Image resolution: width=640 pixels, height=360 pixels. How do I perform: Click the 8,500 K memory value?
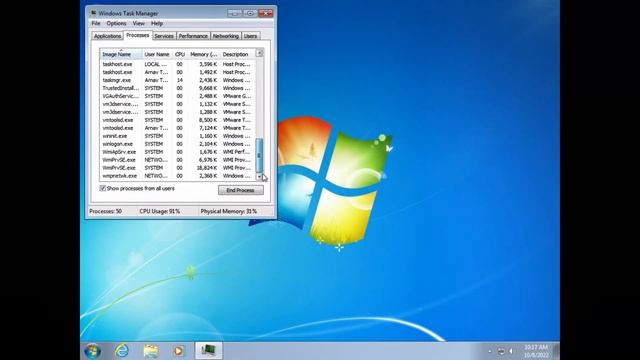[x=208, y=120]
